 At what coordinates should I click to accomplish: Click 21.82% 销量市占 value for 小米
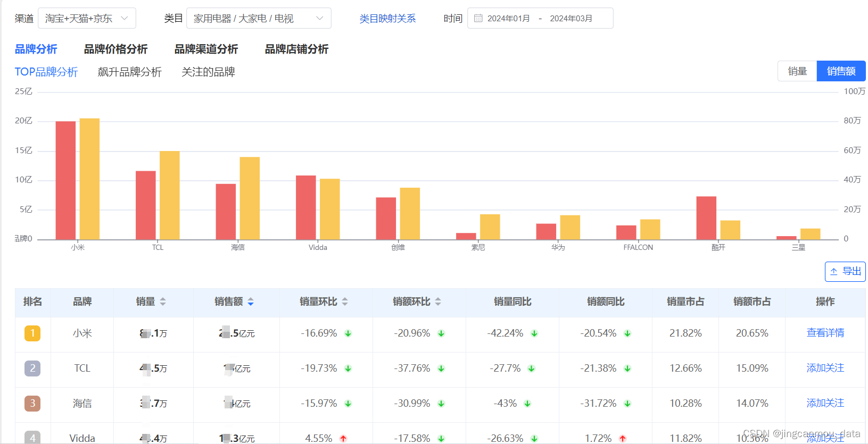(x=685, y=333)
